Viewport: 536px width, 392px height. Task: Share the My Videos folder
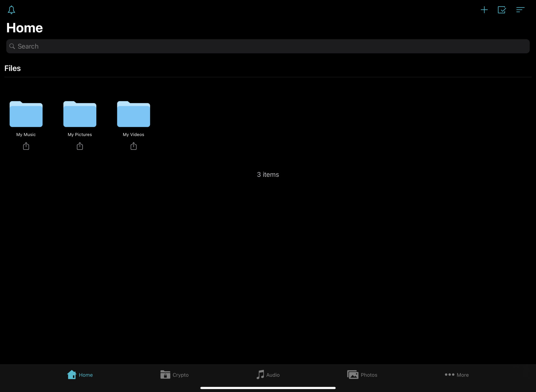pyautogui.click(x=133, y=146)
